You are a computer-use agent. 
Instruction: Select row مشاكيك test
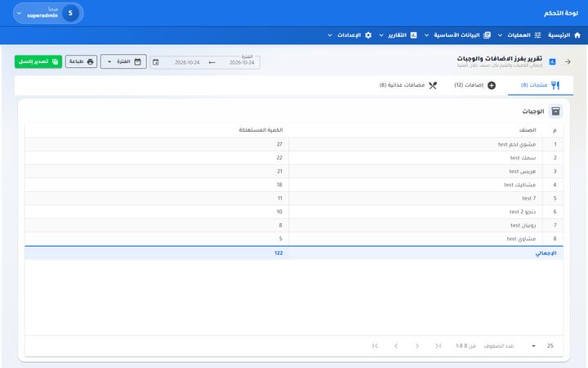(x=294, y=185)
